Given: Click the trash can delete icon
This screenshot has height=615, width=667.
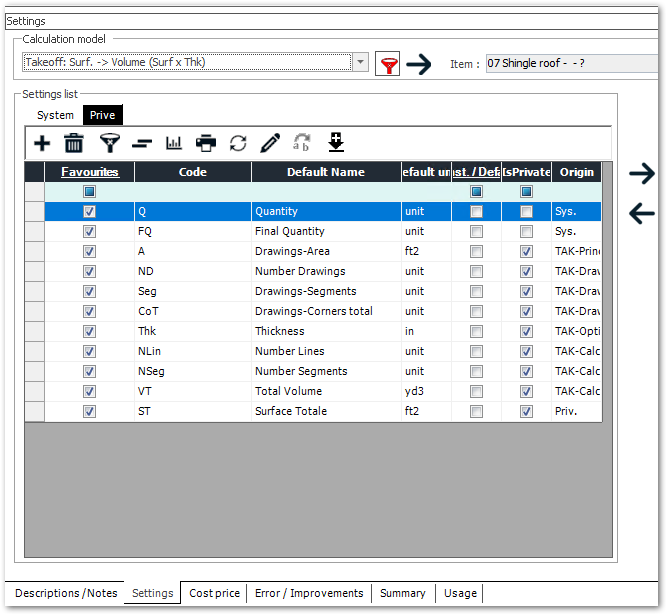Looking at the screenshot, I should [x=74, y=143].
